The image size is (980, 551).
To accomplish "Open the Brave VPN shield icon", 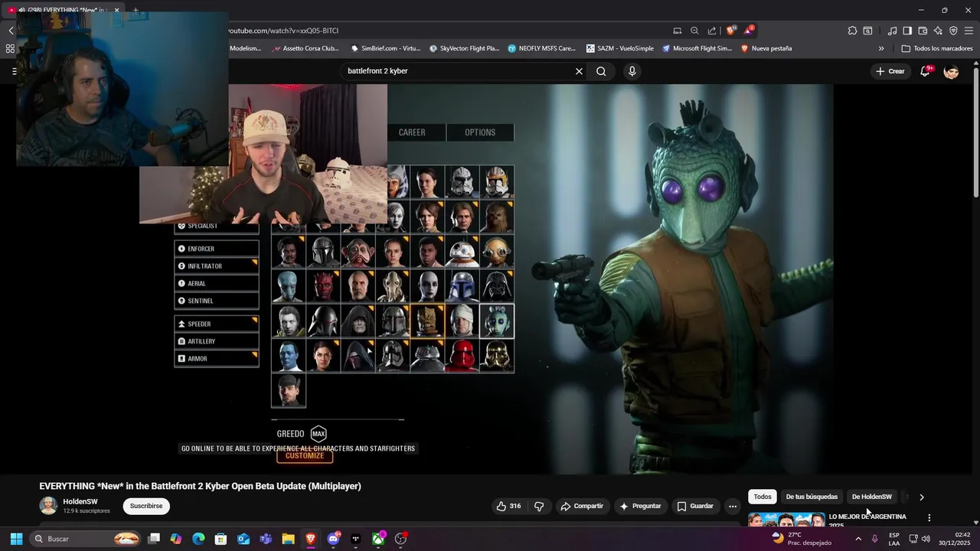I will [953, 31].
